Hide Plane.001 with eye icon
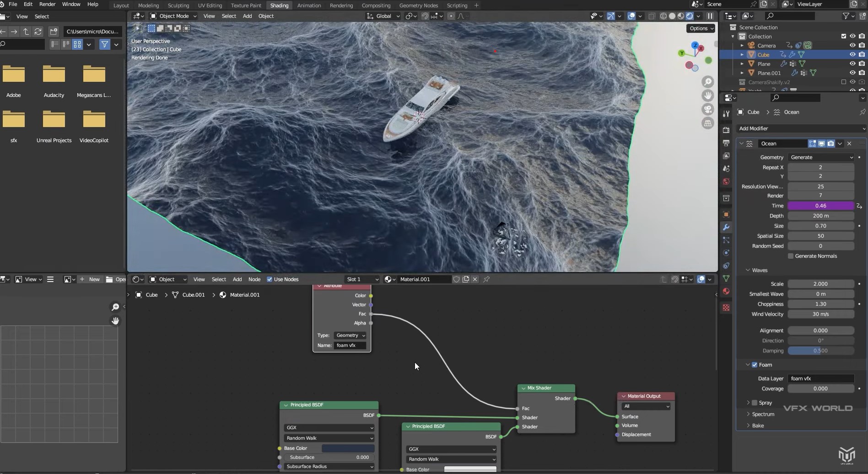 point(852,73)
